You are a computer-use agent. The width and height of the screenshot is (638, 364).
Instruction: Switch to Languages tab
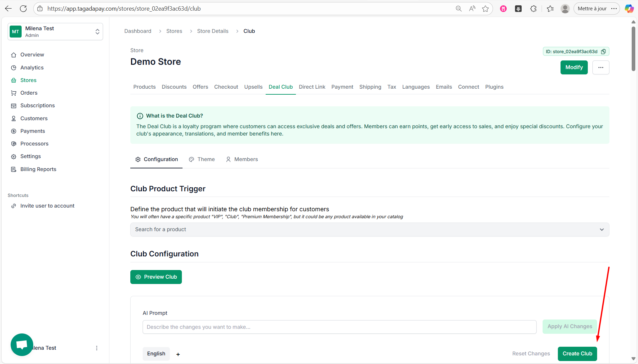tap(416, 87)
